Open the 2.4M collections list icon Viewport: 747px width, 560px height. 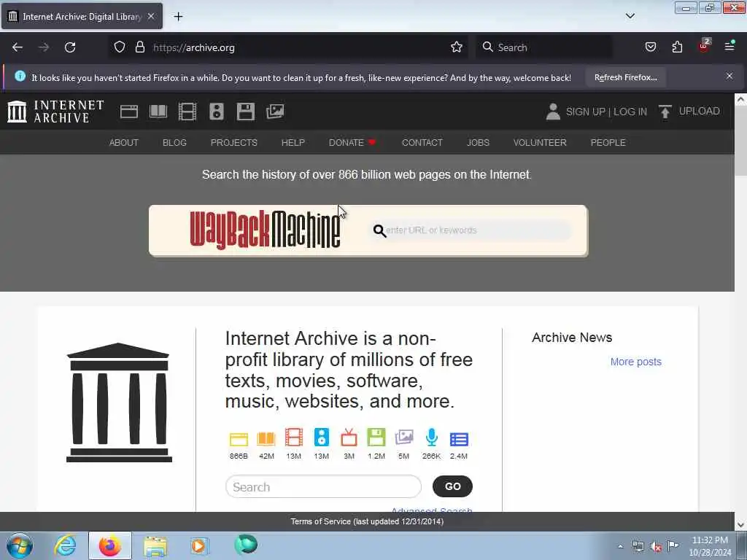coord(460,439)
